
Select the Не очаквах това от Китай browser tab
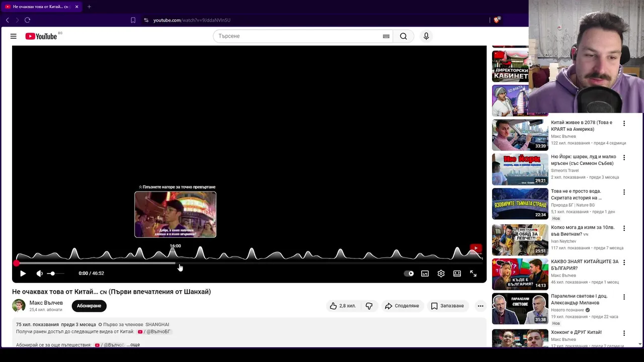pyautogui.click(x=41, y=7)
